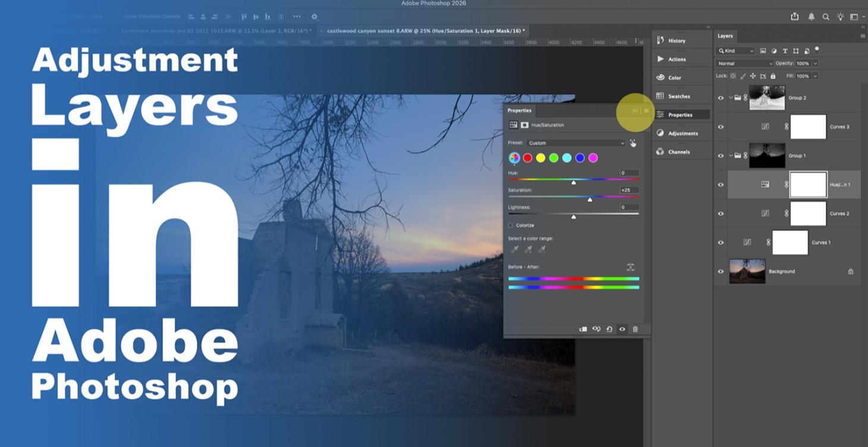Open the workspace switcher dropdown

(x=856, y=17)
